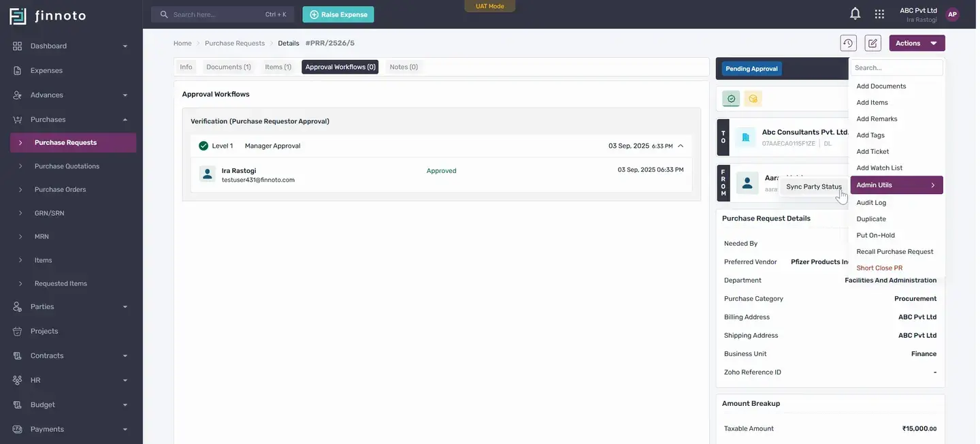Switch to the Items (1) tab
Image resolution: width=980 pixels, height=444 pixels.
[x=278, y=67]
